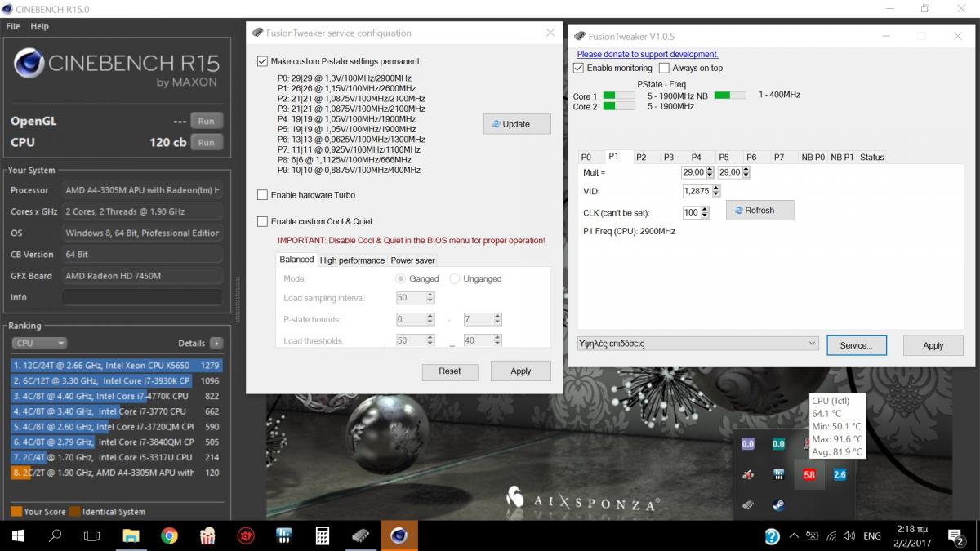This screenshot has width=980, height=551.
Task: Select the Power saver tab
Action: click(x=412, y=260)
